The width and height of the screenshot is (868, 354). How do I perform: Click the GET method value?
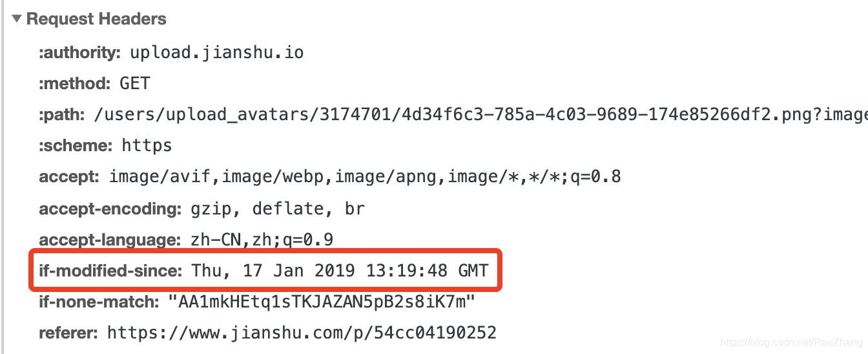(135, 84)
